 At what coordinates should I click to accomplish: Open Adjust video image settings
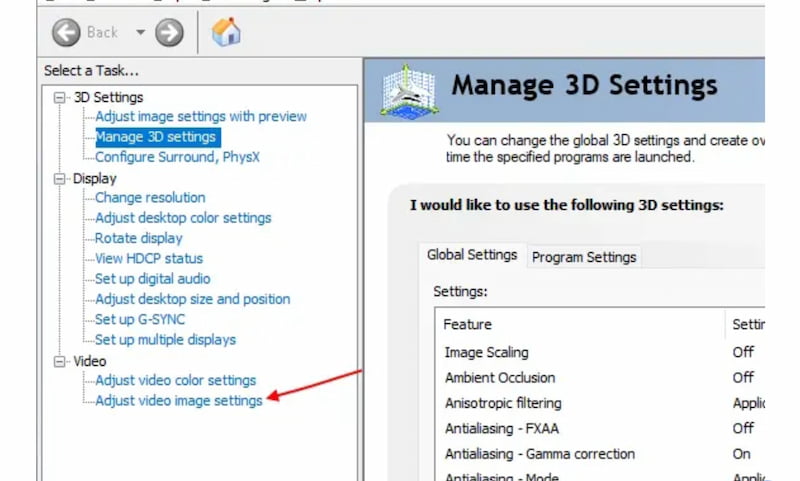[x=179, y=401]
